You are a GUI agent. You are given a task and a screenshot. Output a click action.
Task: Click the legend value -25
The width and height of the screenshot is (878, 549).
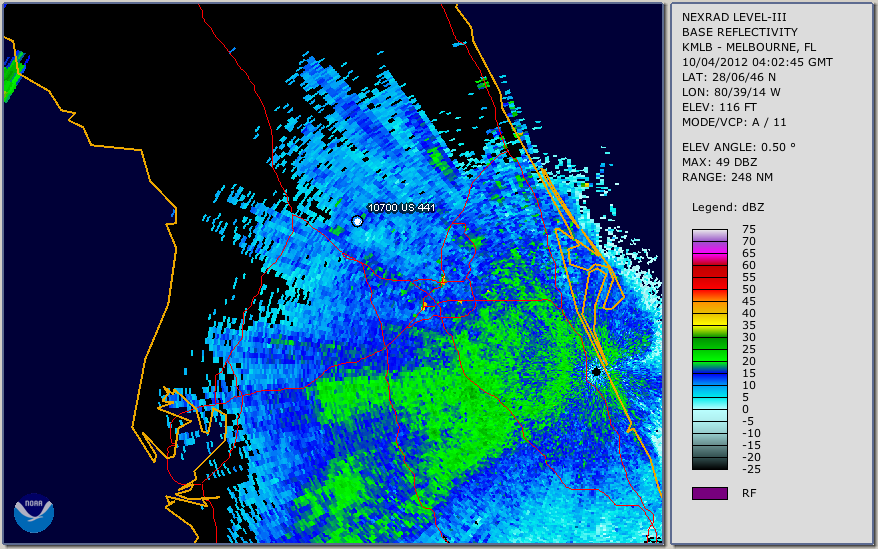[x=751, y=469]
